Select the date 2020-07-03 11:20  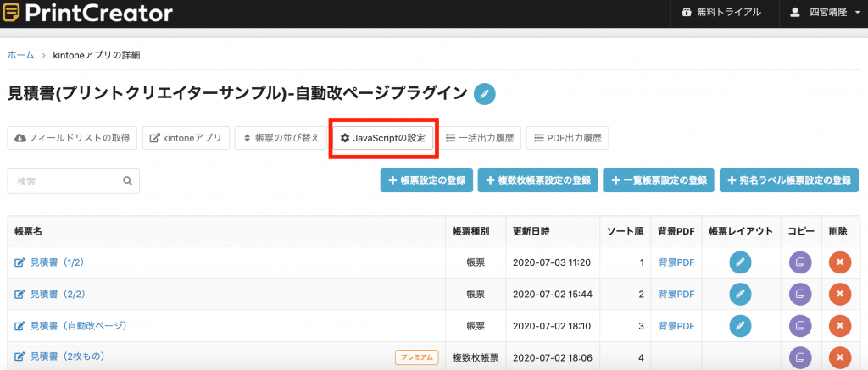coord(553,262)
